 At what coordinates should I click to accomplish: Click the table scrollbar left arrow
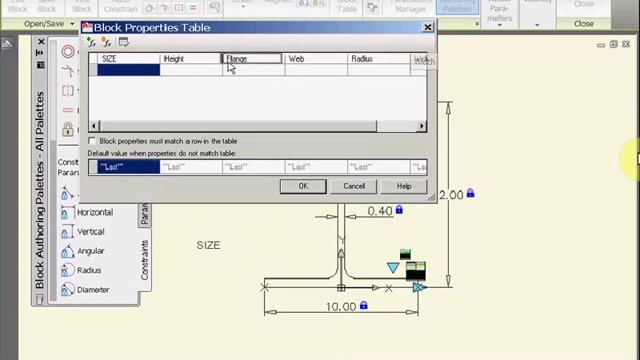(94, 126)
